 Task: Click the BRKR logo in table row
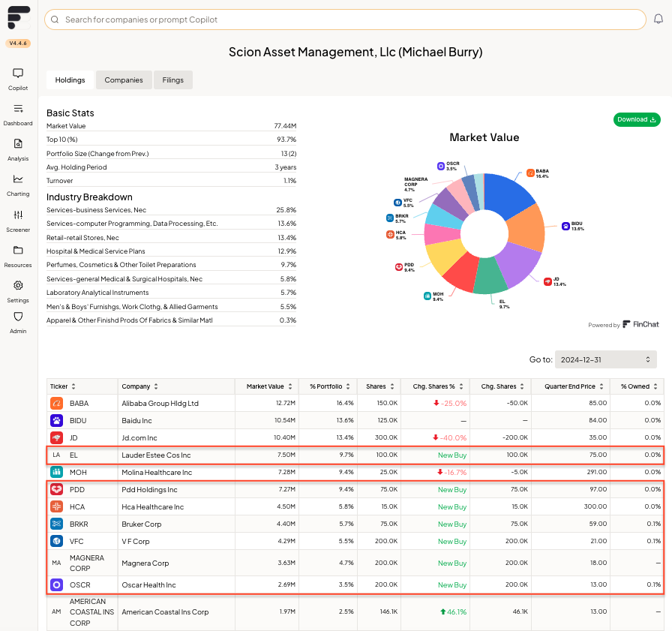coord(56,524)
